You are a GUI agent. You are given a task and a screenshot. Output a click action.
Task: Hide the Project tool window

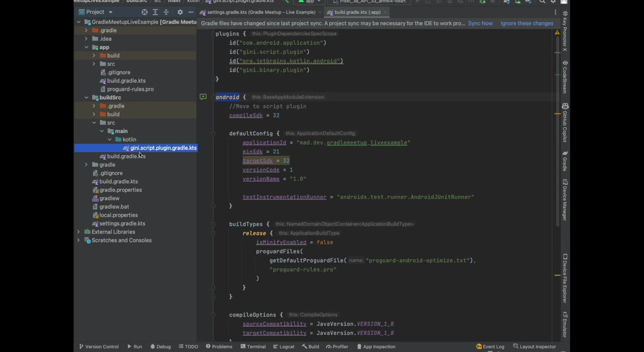pyautogui.click(x=191, y=12)
